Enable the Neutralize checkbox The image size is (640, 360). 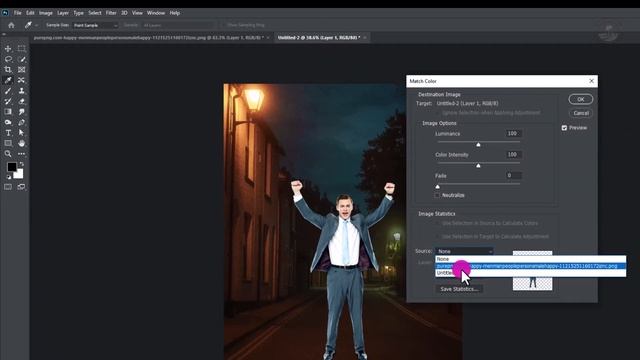[x=437, y=195]
